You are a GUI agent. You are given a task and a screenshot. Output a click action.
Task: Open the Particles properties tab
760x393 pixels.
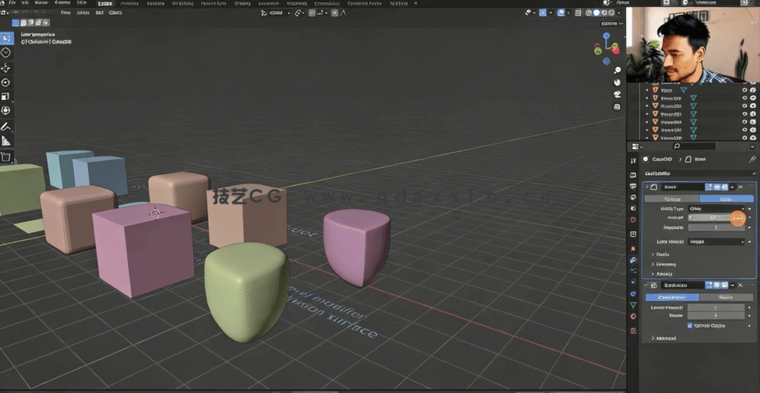pos(633,271)
